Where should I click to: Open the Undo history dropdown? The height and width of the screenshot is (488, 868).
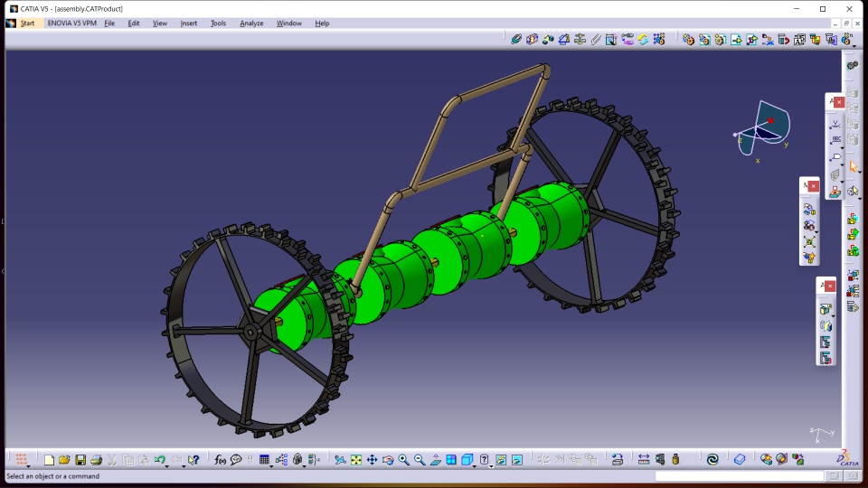click(166, 465)
